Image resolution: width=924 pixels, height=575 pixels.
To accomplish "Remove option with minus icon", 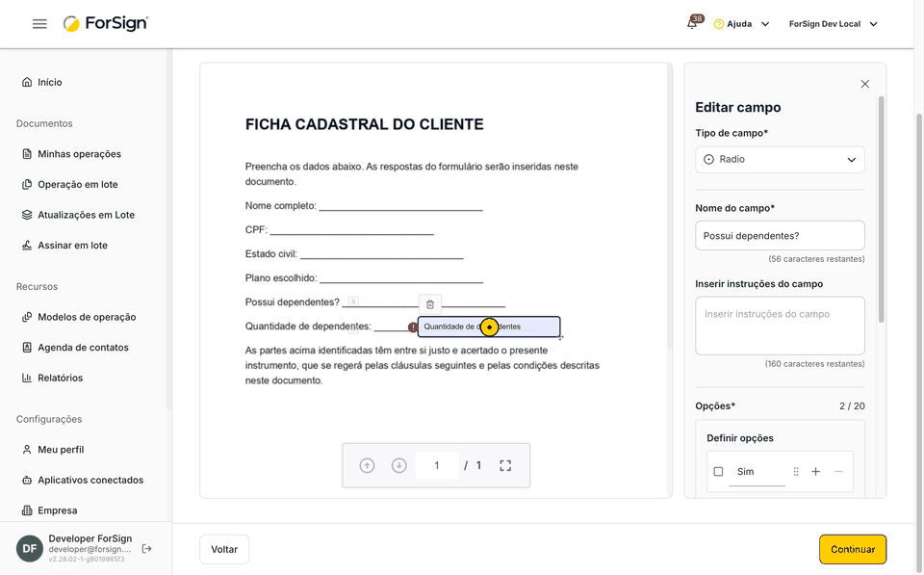I will click(x=838, y=472).
